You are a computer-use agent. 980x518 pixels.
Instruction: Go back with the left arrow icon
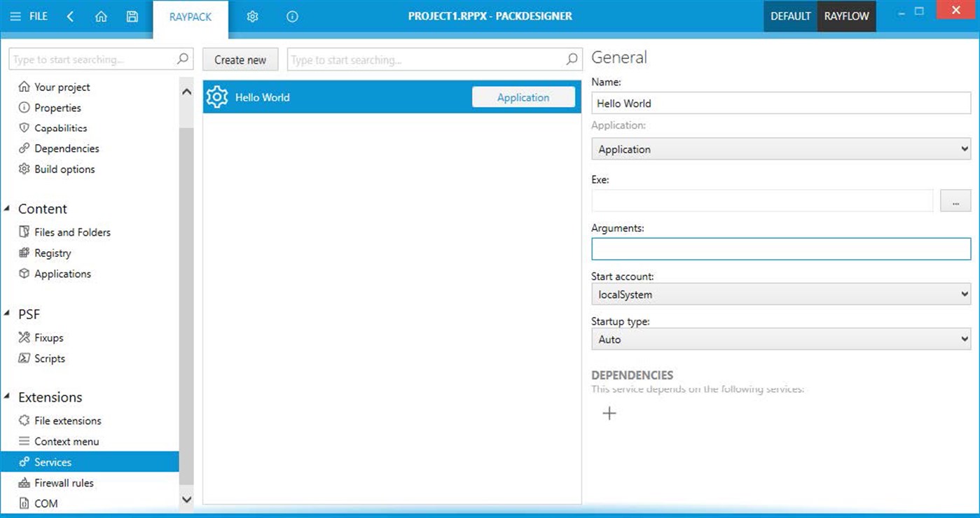[x=70, y=16]
